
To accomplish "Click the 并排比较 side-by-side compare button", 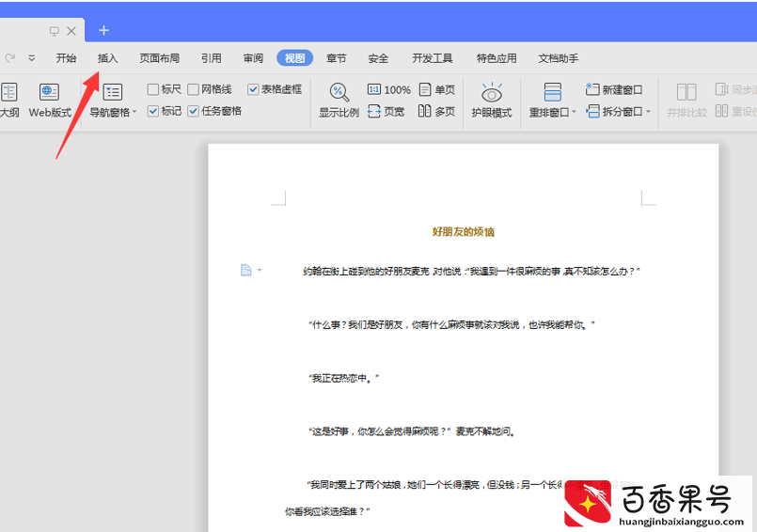I will (x=686, y=101).
